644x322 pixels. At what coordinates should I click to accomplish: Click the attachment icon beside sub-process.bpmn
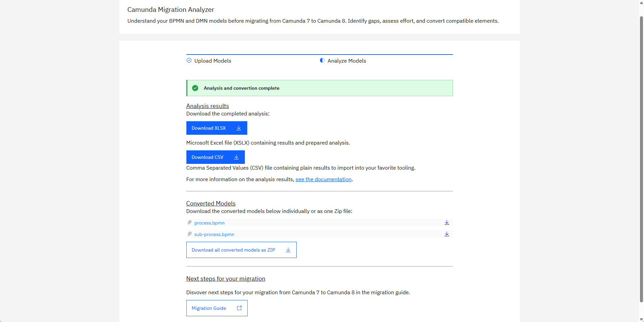point(190,234)
